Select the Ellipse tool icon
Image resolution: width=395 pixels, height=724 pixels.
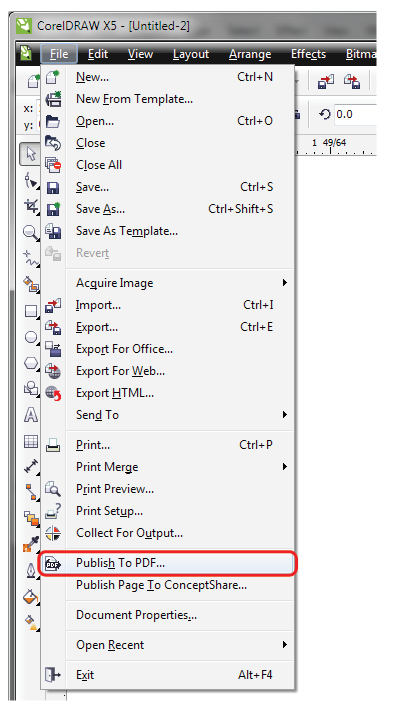point(31,338)
